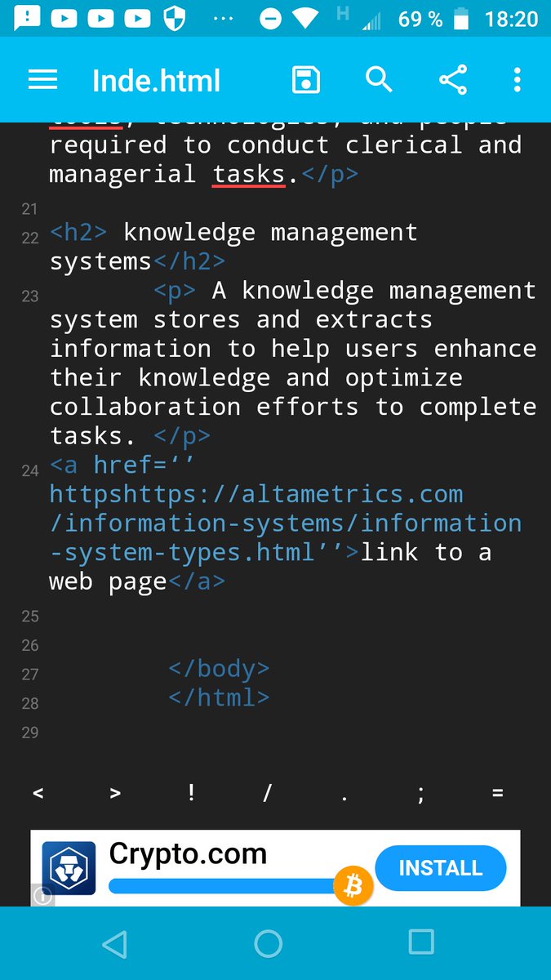This screenshot has width=551, height=980.
Task: Tap the 'Crypto.com' ad title text
Action: pyautogui.click(x=188, y=854)
